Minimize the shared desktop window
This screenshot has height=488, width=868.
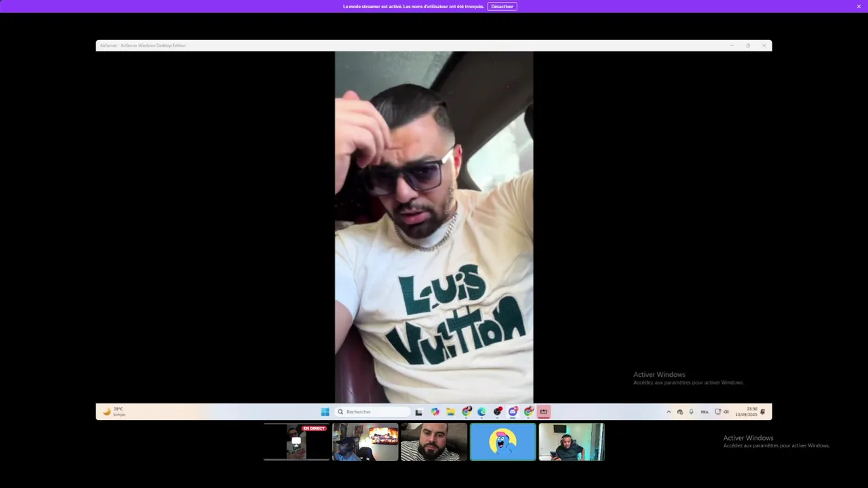click(x=732, y=45)
